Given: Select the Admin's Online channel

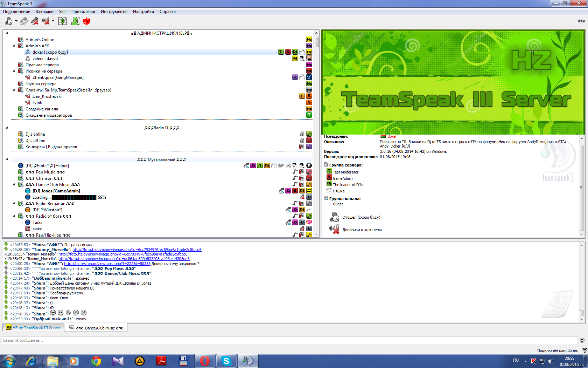Looking at the screenshot, I should 40,40.
